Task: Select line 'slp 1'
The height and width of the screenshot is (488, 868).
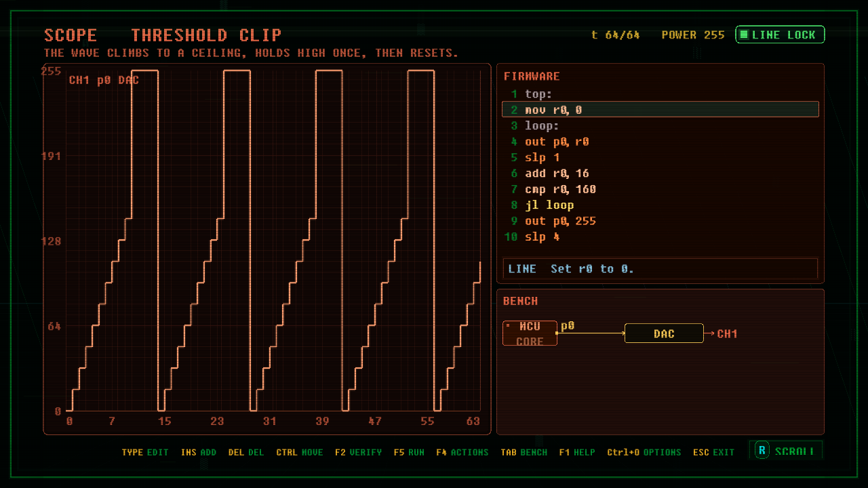Action: coord(660,157)
